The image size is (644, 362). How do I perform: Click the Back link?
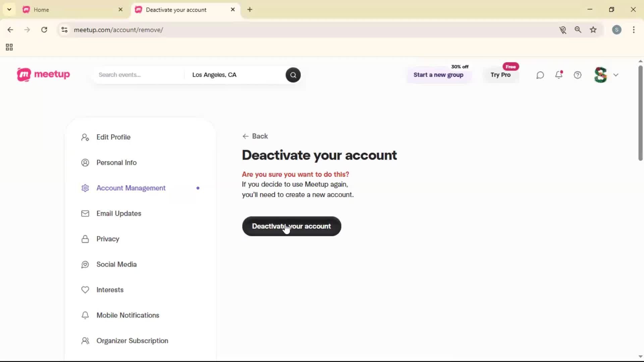pyautogui.click(x=256, y=136)
